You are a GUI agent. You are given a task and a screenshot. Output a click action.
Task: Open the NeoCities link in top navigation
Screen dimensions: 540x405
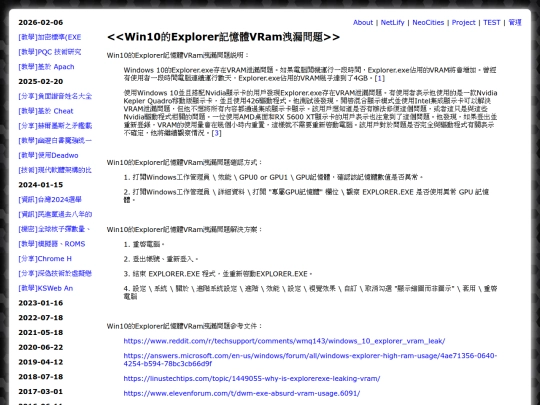click(x=428, y=22)
